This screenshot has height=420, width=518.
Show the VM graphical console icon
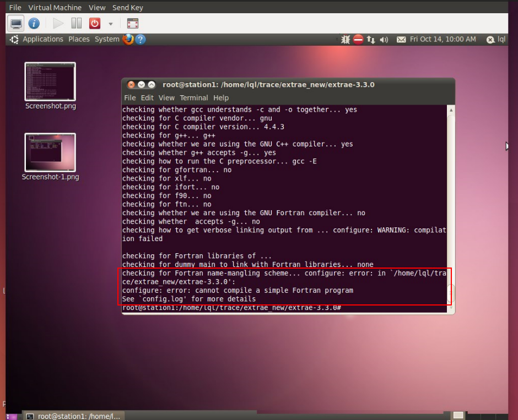click(x=15, y=24)
